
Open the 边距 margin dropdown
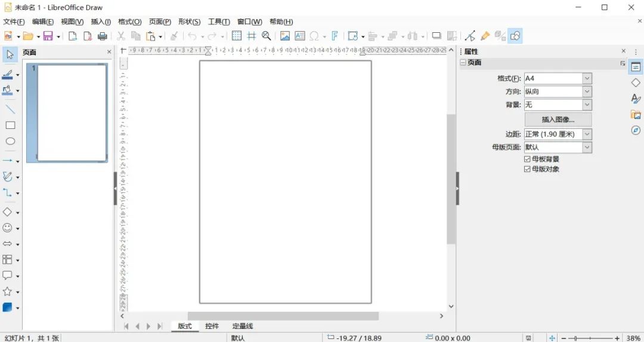587,134
